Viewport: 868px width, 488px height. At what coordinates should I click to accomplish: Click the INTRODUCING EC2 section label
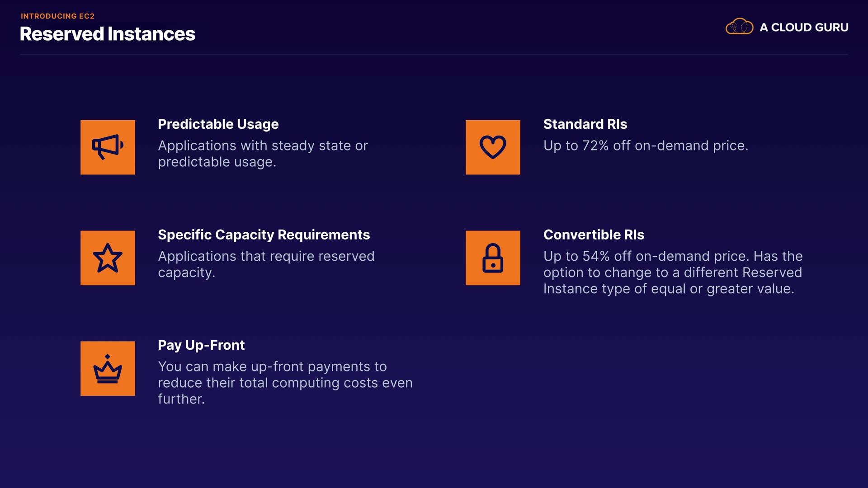(57, 16)
